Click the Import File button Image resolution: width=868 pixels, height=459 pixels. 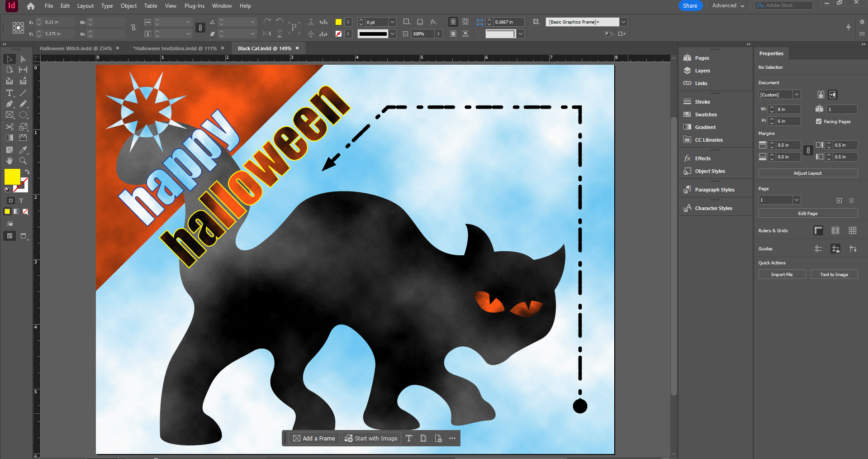tap(782, 274)
